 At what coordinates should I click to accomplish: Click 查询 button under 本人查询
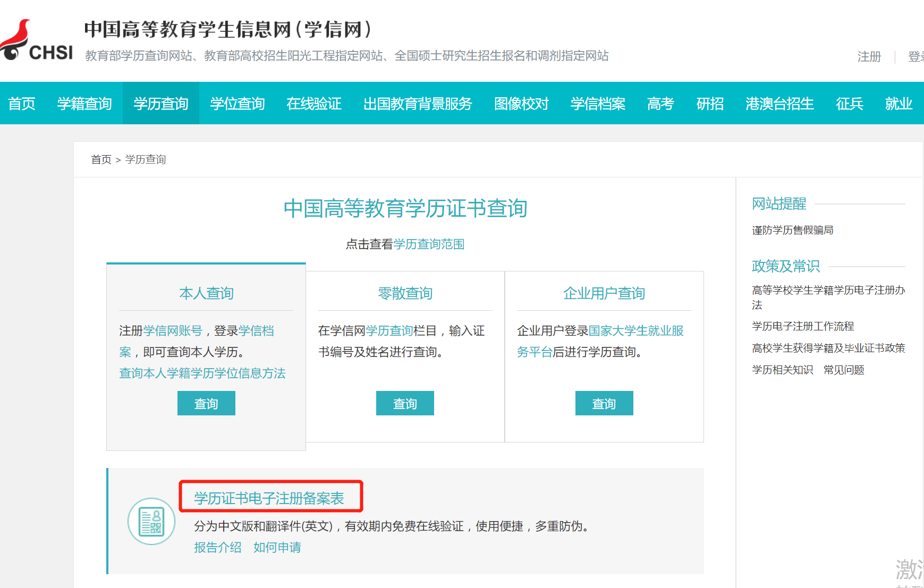(x=206, y=403)
